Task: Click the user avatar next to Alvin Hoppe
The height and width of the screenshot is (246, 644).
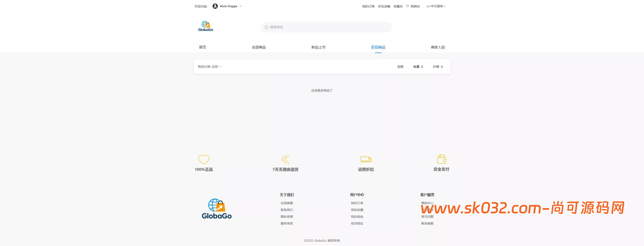Action: click(215, 6)
